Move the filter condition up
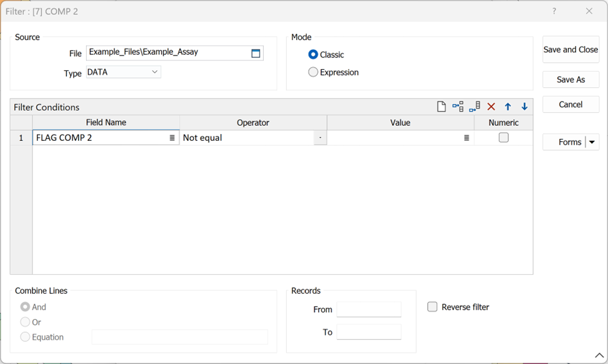608x364 pixels. (x=508, y=106)
